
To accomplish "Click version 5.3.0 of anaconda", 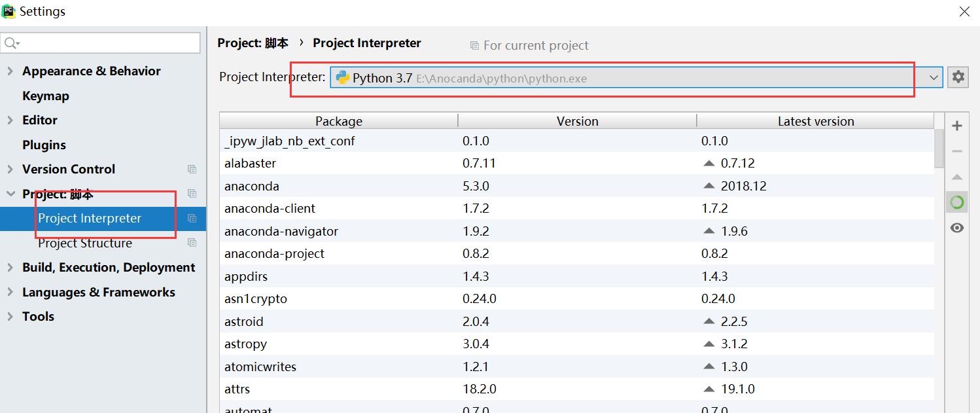I will (x=476, y=186).
